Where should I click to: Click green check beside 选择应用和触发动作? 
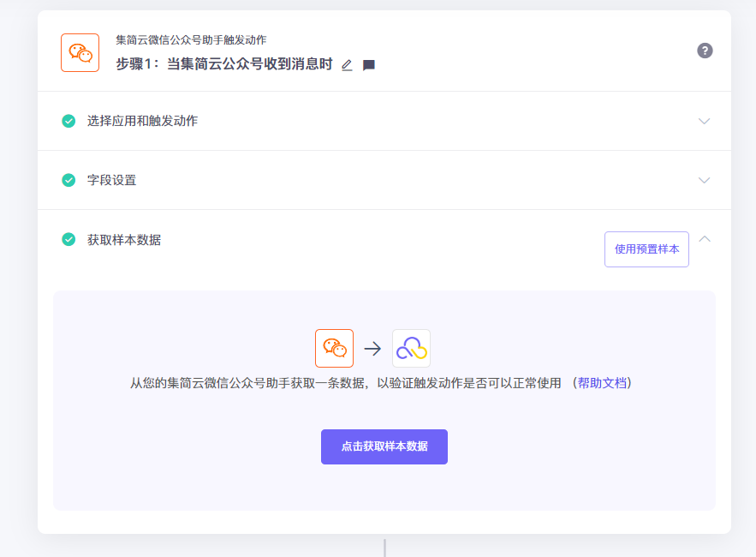tap(68, 121)
